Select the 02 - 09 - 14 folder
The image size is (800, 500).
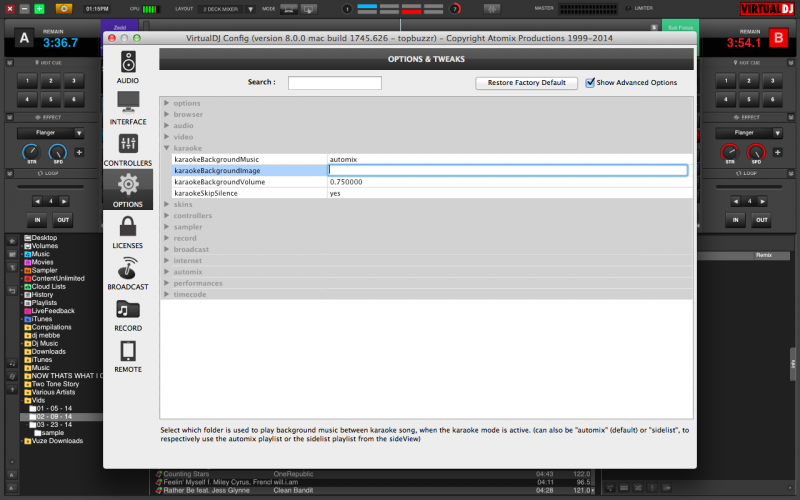[54, 417]
